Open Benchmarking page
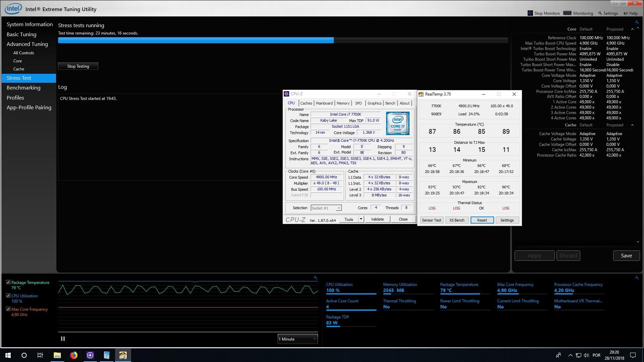 [x=23, y=88]
